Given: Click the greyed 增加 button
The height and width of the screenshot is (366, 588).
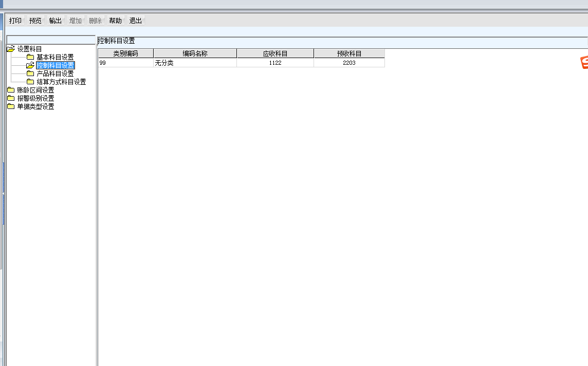Looking at the screenshot, I should [x=76, y=21].
